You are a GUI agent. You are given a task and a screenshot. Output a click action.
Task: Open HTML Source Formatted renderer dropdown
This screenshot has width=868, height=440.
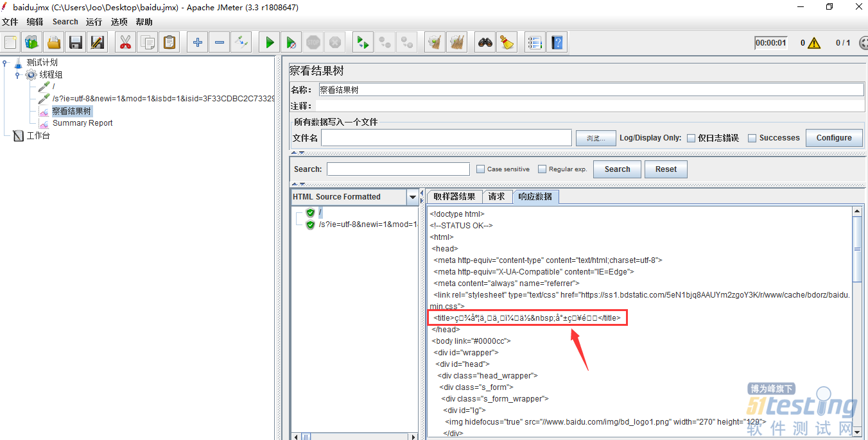pyautogui.click(x=413, y=198)
